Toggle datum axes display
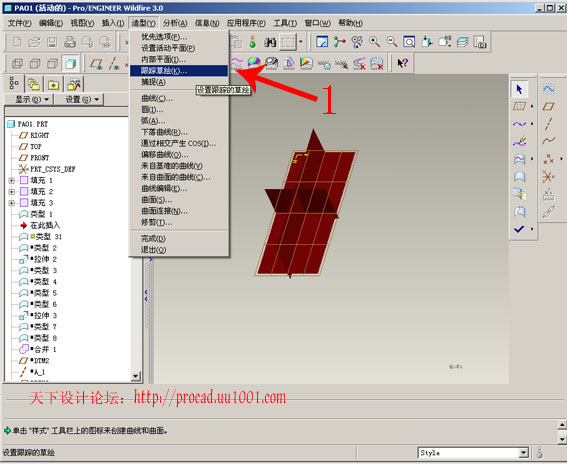Image resolution: width=567 pixels, height=464 pixels. point(114,64)
